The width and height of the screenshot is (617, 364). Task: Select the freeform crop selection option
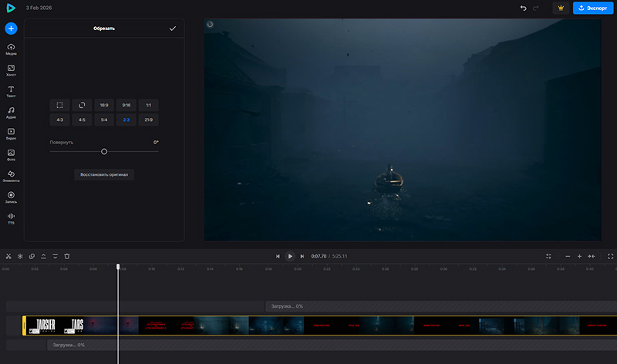click(59, 105)
